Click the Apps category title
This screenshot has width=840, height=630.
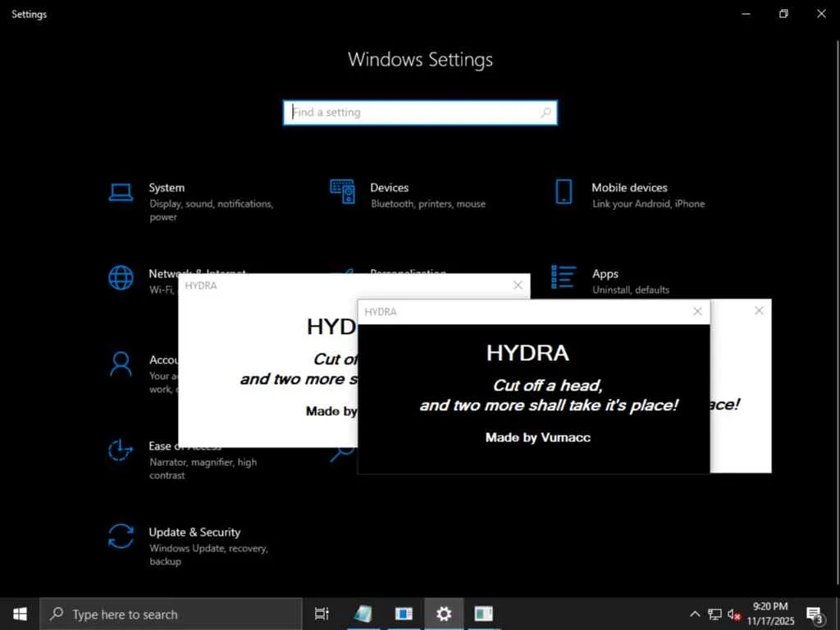tap(605, 274)
